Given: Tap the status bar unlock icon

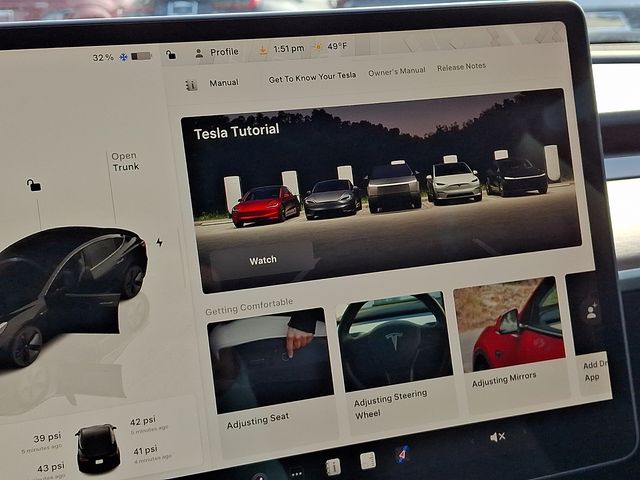Looking at the screenshot, I should pos(171,55).
